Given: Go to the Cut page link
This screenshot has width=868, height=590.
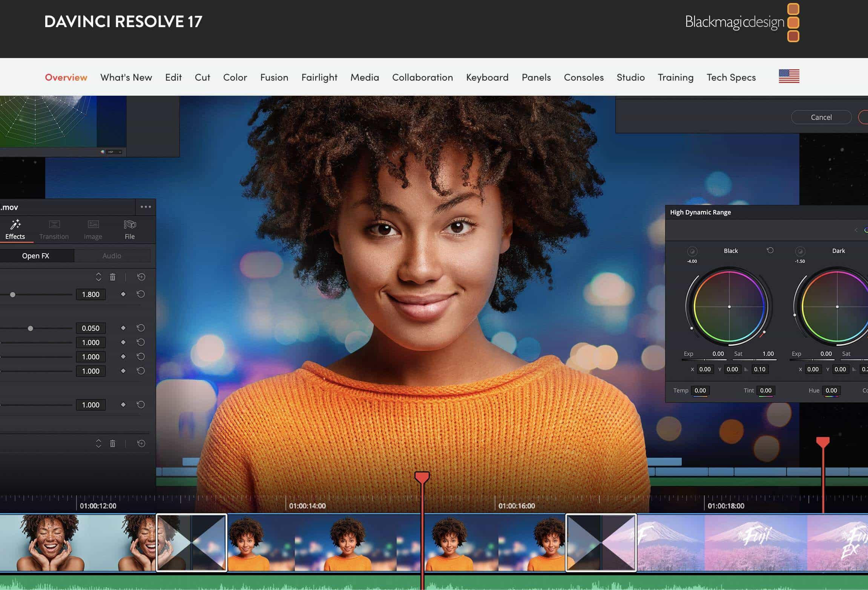Looking at the screenshot, I should tap(202, 77).
